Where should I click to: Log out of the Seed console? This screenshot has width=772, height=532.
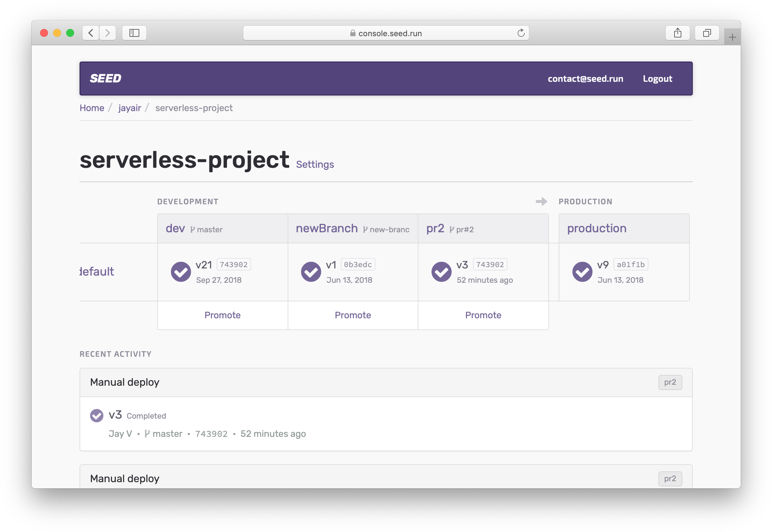[x=657, y=79]
